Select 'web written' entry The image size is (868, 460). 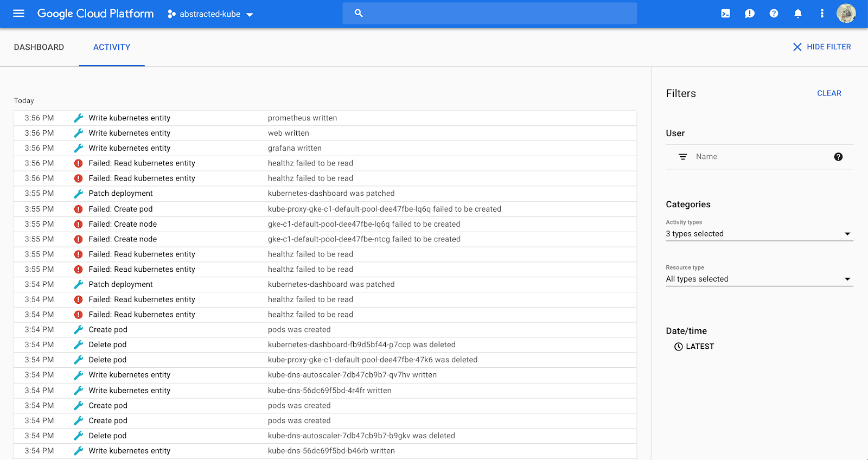coord(289,133)
